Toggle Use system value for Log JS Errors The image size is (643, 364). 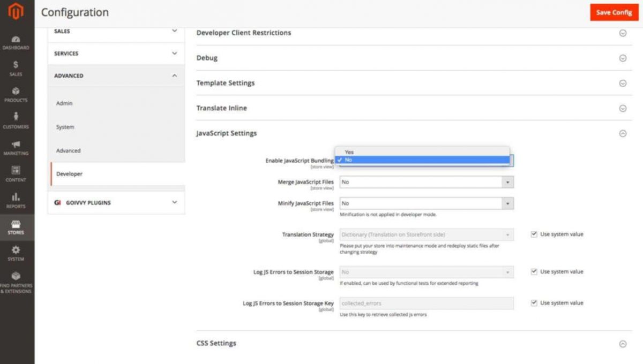click(534, 271)
